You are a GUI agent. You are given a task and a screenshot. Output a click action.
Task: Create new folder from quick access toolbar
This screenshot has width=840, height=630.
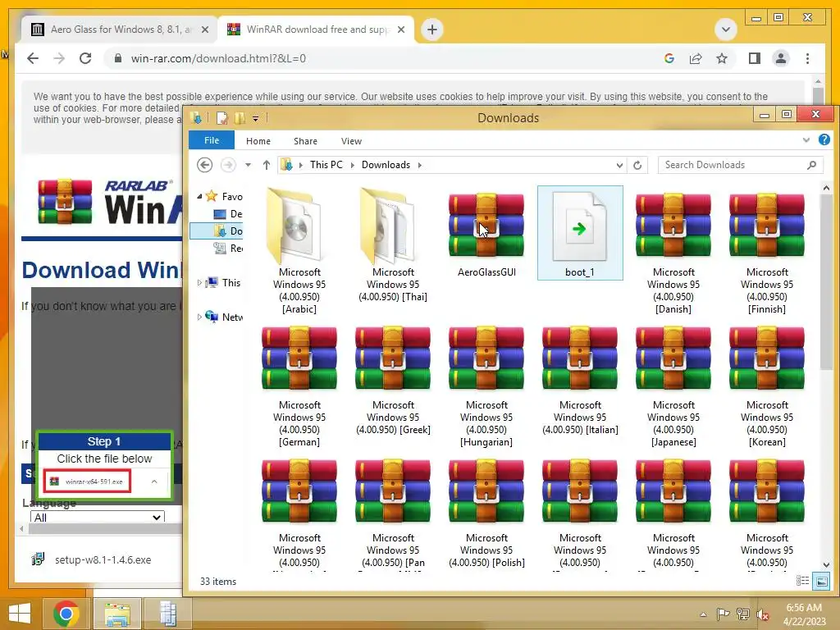(240, 118)
